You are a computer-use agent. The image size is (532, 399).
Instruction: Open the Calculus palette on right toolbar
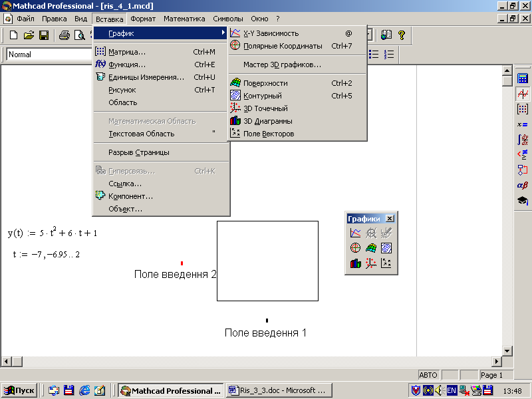point(523,140)
